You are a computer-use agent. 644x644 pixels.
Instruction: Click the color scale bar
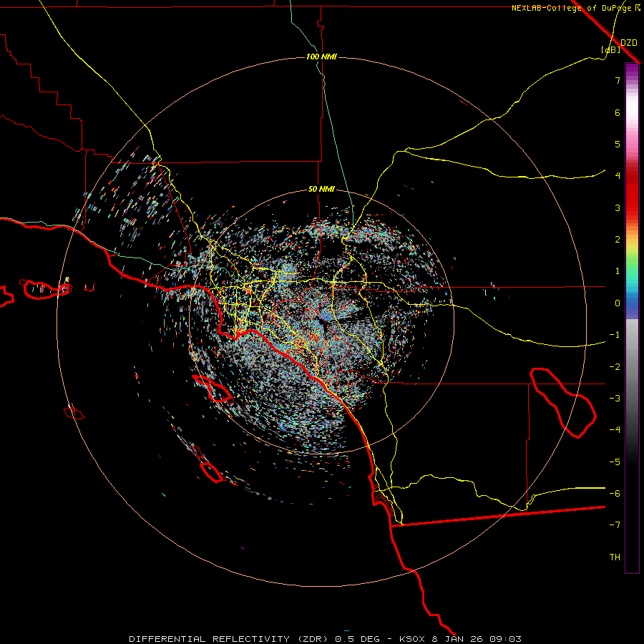(x=632, y=318)
